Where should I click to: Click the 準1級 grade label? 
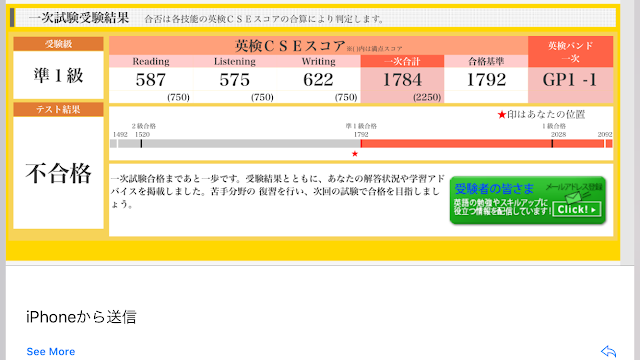tap(58, 75)
